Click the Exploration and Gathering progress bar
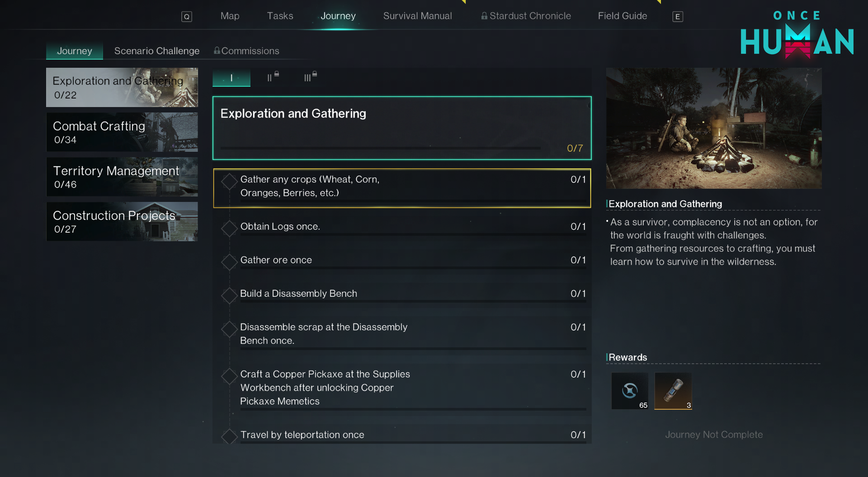 click(x=380, y=148)
